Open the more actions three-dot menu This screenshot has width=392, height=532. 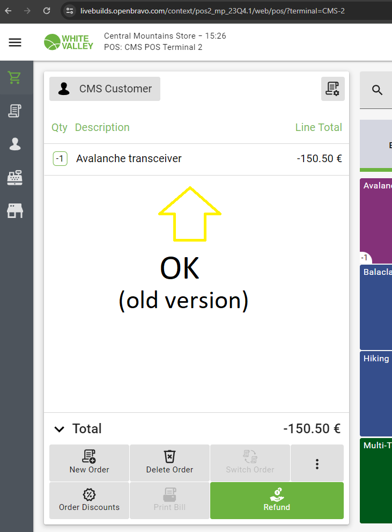(x=317, y=463)
